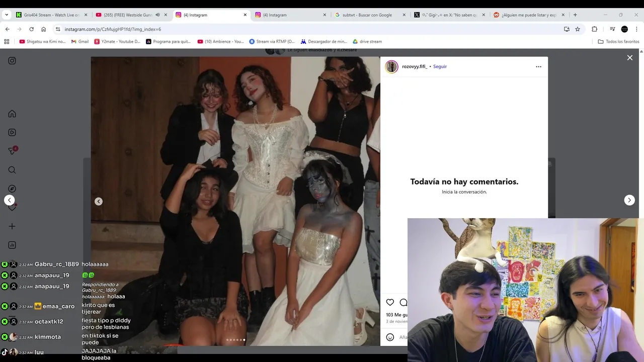Viewport: 644px width, 362px height.
Task: Click chat username octaxtk12
Action: (x=49, y=321)
